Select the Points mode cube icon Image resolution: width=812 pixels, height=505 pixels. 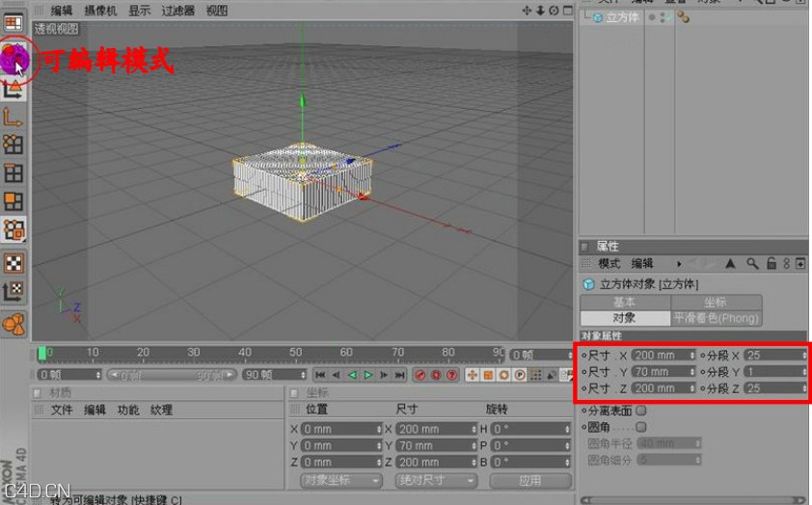(14, 145)
